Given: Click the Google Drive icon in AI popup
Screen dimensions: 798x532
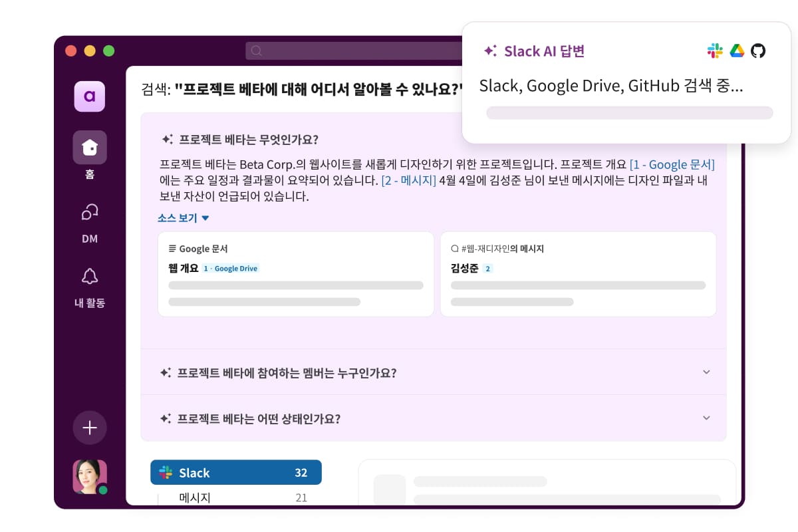Looking at the screenshot, I should point(737,51).
